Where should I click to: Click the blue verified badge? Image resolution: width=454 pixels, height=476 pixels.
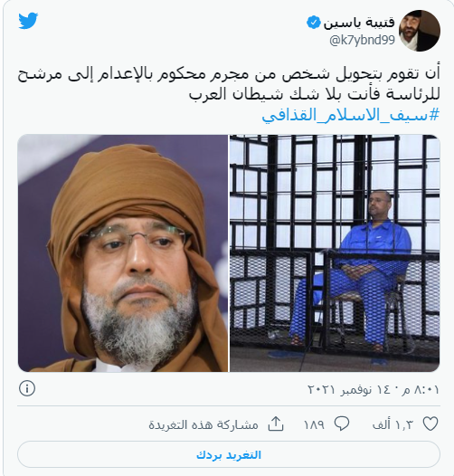point(314,23)
